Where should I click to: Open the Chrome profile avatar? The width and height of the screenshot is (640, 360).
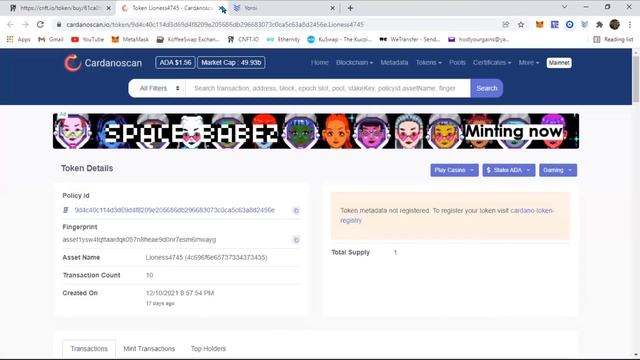(615, 24)
